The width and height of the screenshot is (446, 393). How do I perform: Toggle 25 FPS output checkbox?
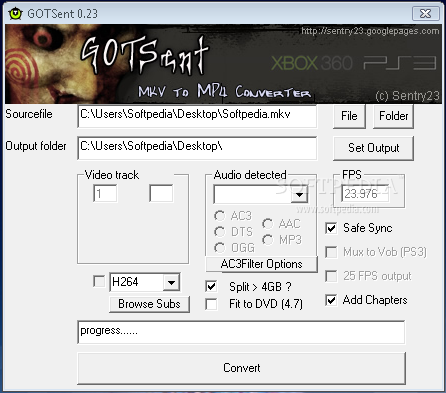tap(331, 276)
